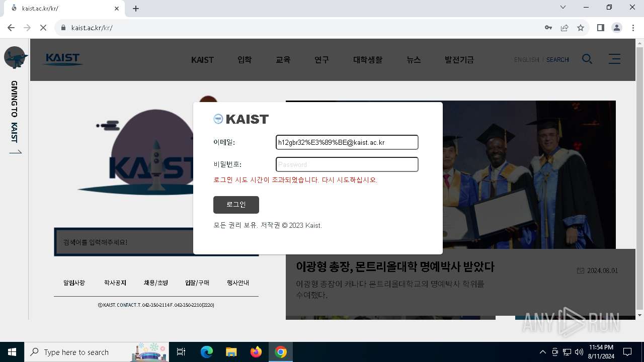Select the 알림사항 tab
The image size is (644, 362).
[74, 283]
